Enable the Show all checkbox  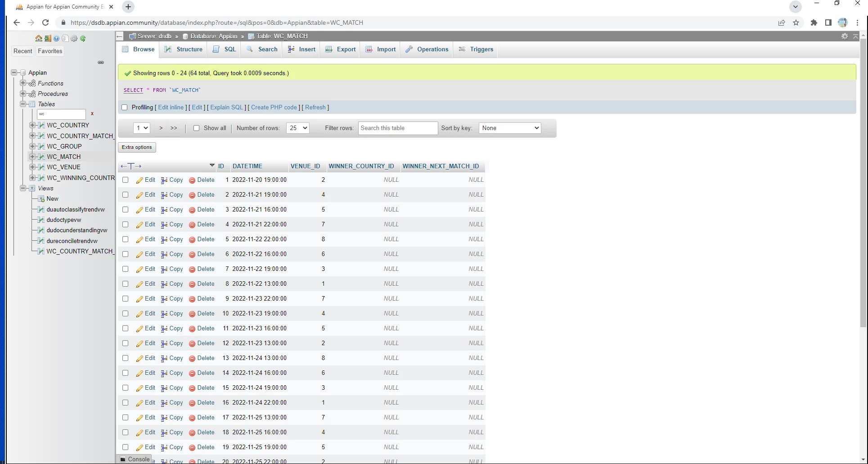point(196,128)
